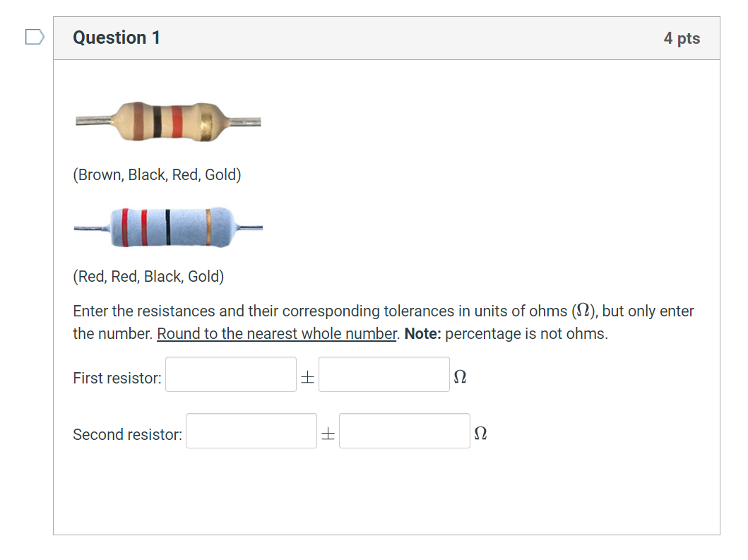Click the ohm symbol on the second row
Viewport: 748px width, 560px height.
tap(480, 433)
